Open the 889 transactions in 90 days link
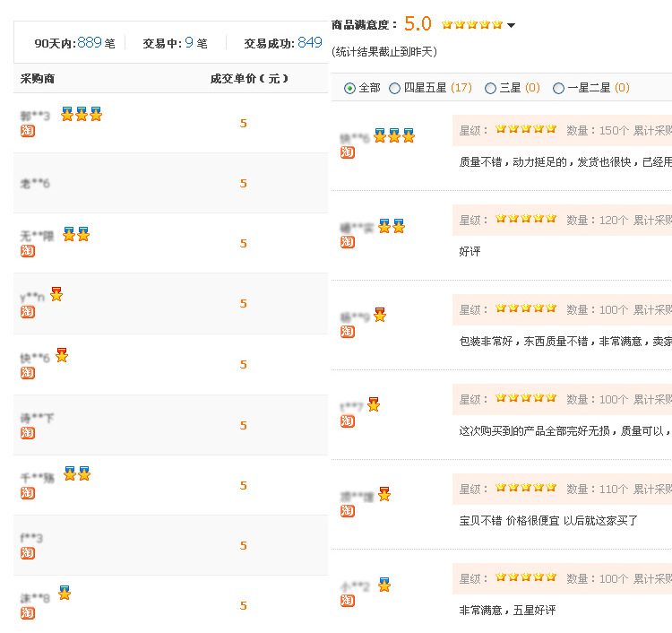This screenshot has width=672, height=633. [90, 42]
